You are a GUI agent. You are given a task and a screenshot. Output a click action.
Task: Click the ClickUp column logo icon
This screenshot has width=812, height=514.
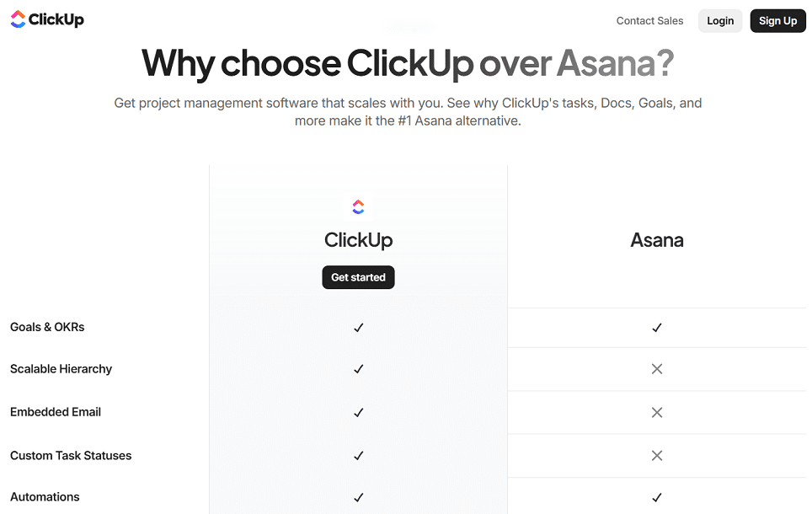[358, 206]
